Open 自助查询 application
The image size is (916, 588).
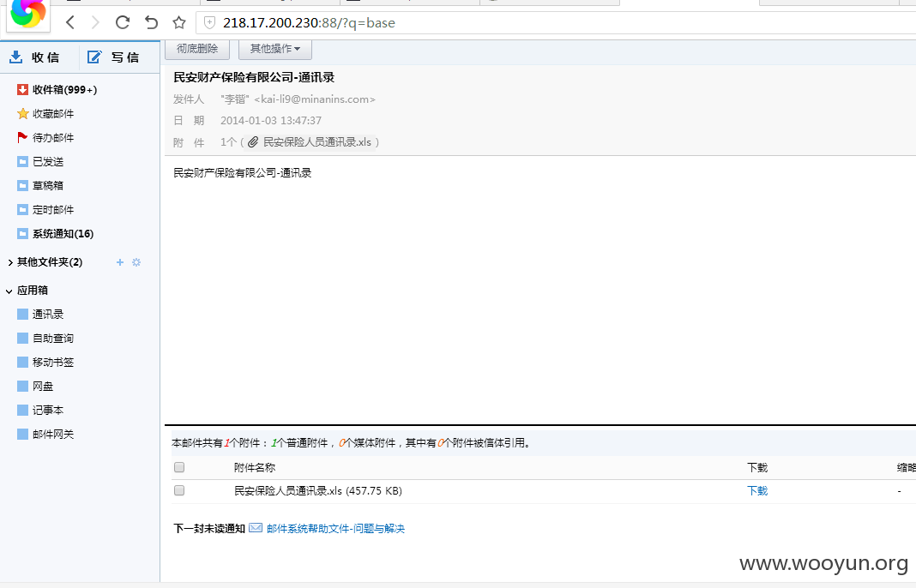click(x=53, y=338)
